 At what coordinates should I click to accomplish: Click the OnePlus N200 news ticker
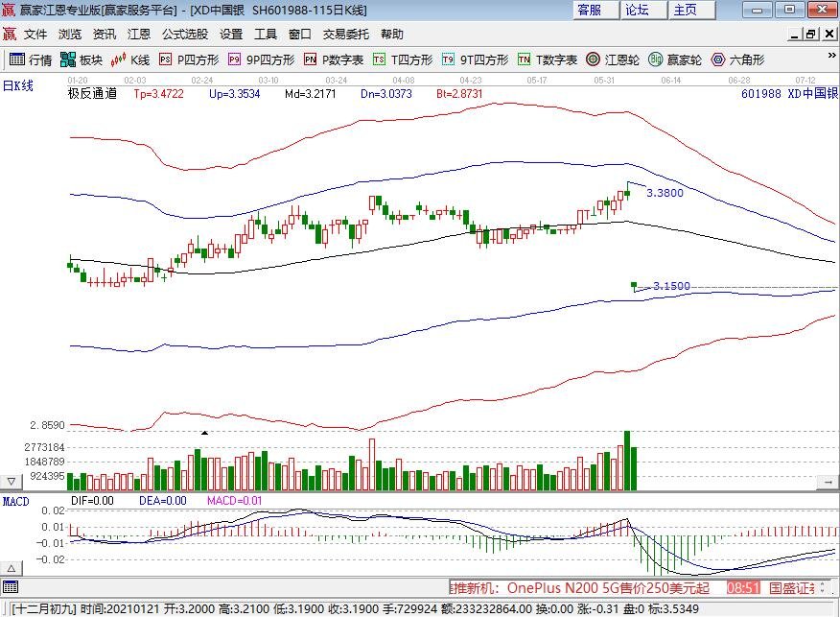[585, 587]
